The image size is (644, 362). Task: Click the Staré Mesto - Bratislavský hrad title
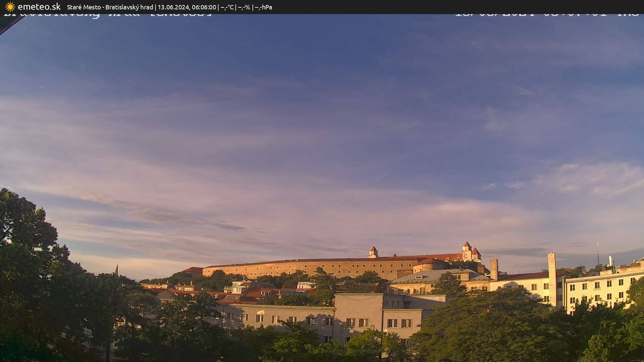110,7
